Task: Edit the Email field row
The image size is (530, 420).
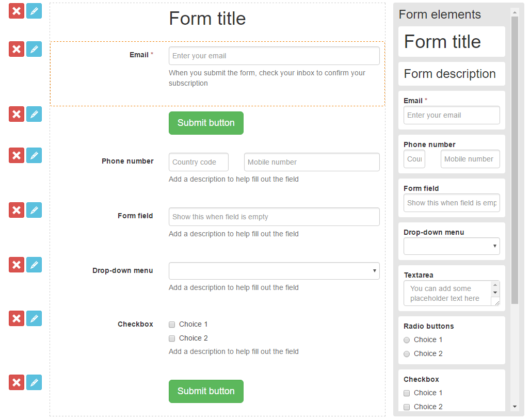Action: coord(34,49)
